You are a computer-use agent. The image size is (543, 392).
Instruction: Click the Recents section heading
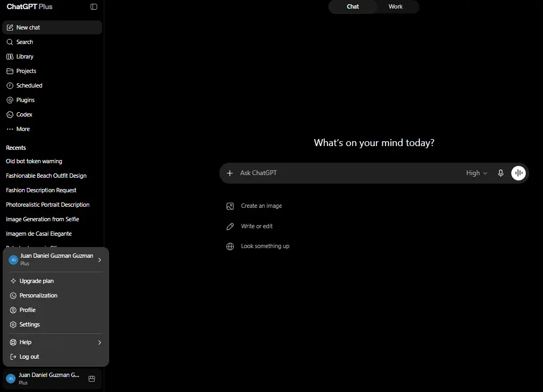16,148
